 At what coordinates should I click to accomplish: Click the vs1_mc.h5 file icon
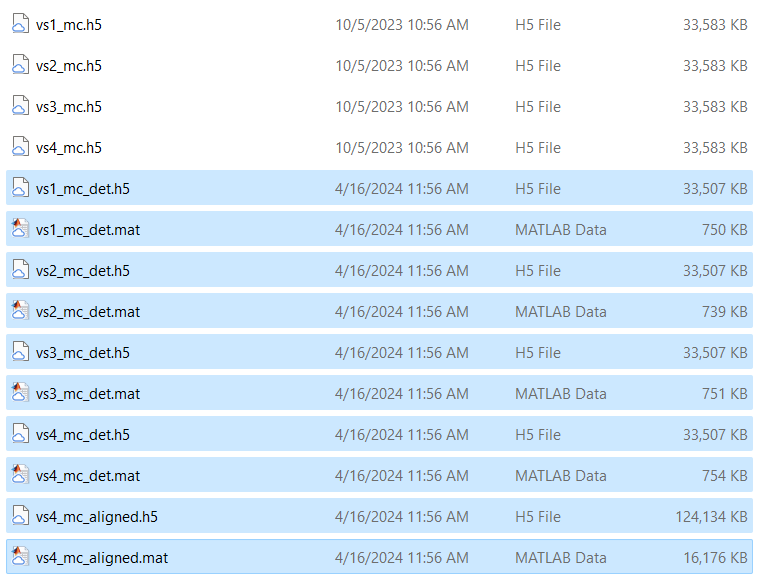point(20,24)
